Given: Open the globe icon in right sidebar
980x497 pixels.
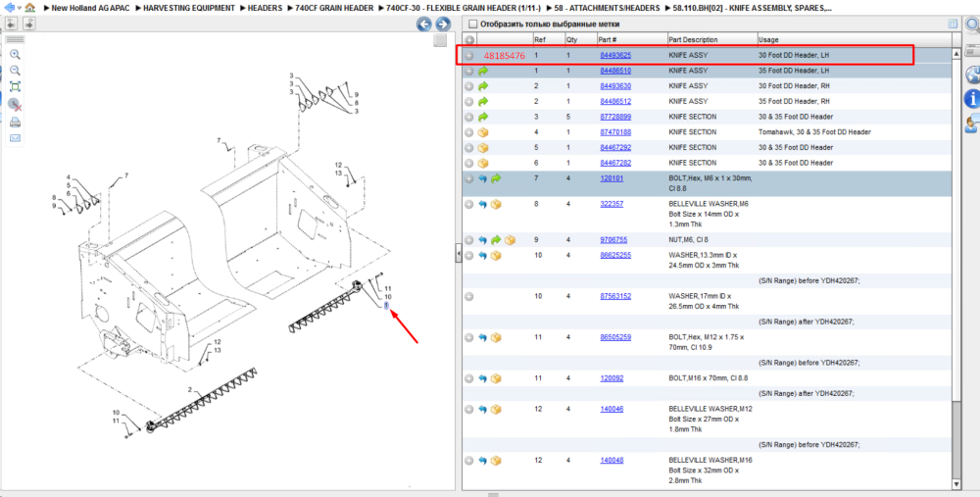Looking at the screenshot, I should point(972,75).
